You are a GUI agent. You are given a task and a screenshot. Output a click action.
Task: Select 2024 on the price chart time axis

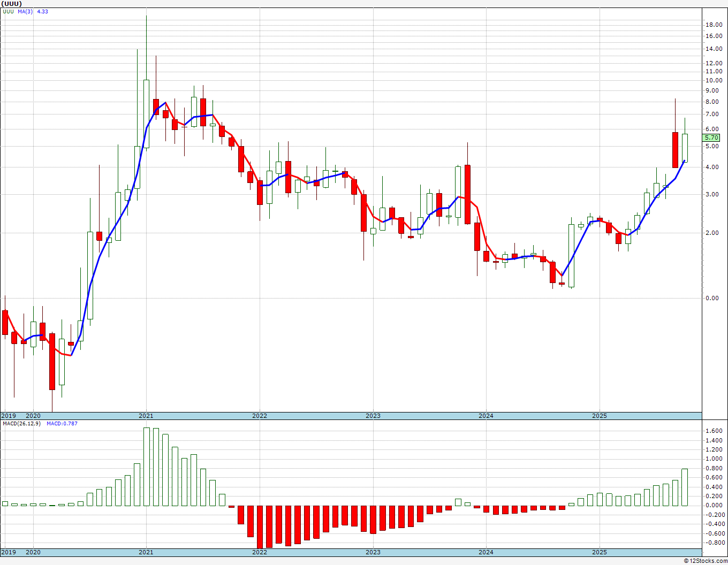click(486, 416)
